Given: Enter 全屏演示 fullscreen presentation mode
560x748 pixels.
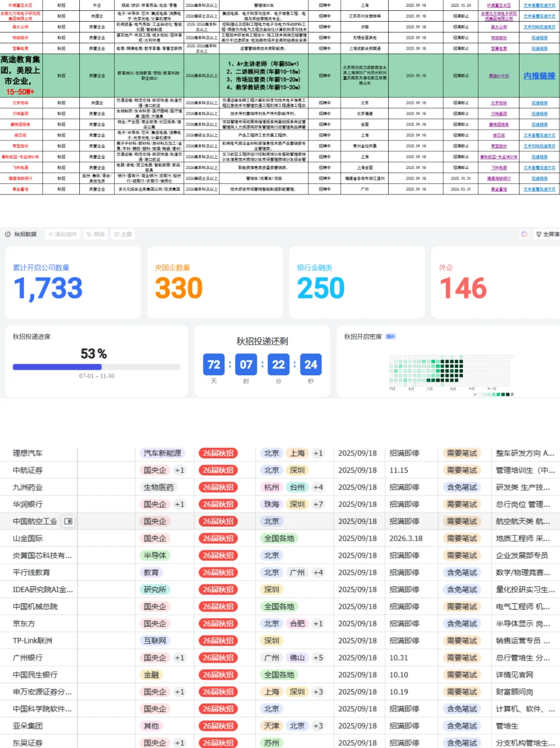Looking at the screenshot, I should click(547, 234).
